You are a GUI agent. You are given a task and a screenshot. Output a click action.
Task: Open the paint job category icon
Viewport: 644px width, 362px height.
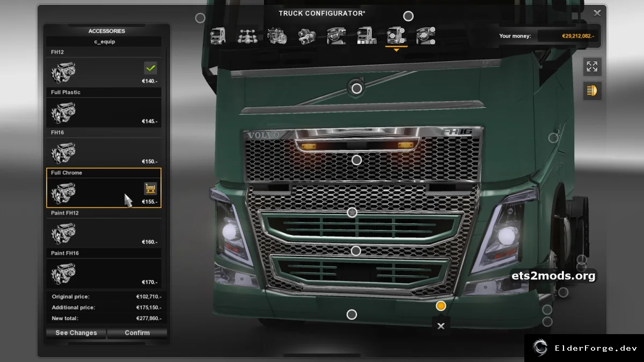tap(367, 36)
